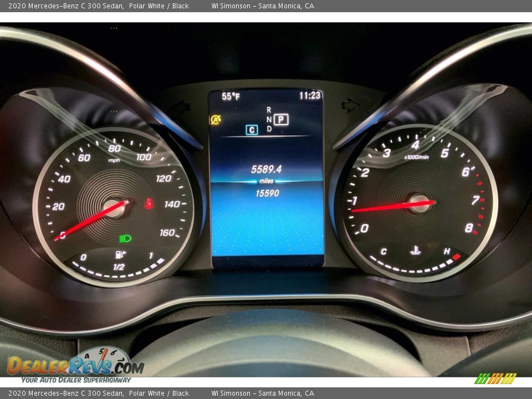Click the top '2020 Mercedes-Benz C 300 Sedan' title
Viewport: 532px width, 399px height.
pyautogui.click(x=65, y=6)
